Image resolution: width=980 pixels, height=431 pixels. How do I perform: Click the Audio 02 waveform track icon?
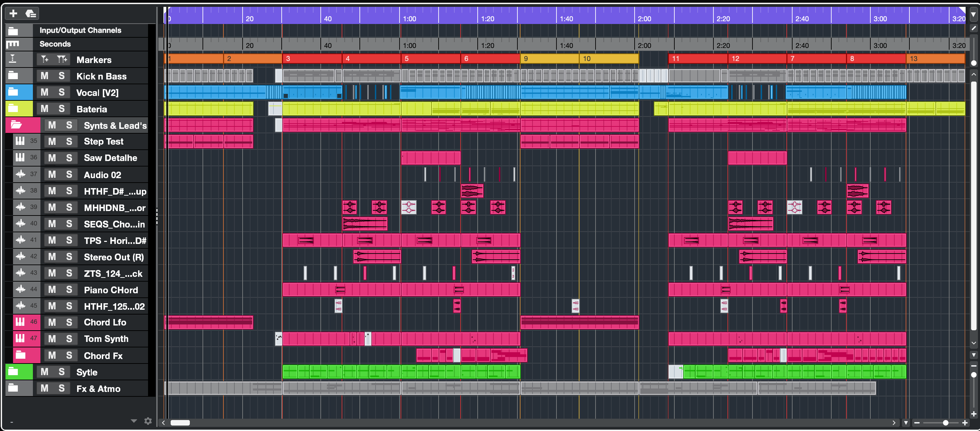20,175
